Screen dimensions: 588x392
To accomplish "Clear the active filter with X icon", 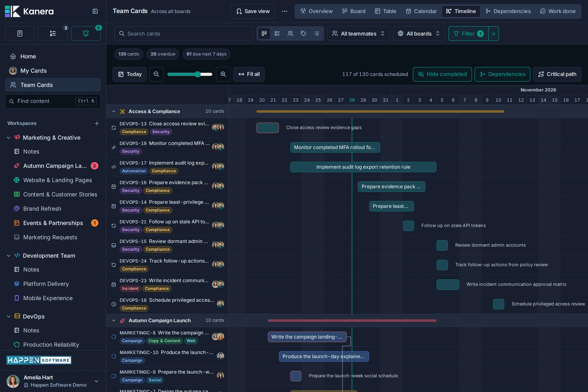I will [x=493, y=33].
